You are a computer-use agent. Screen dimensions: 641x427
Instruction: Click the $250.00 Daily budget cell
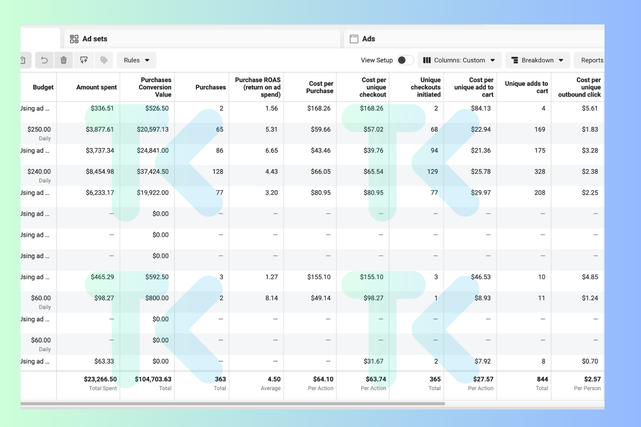(39, 133)
